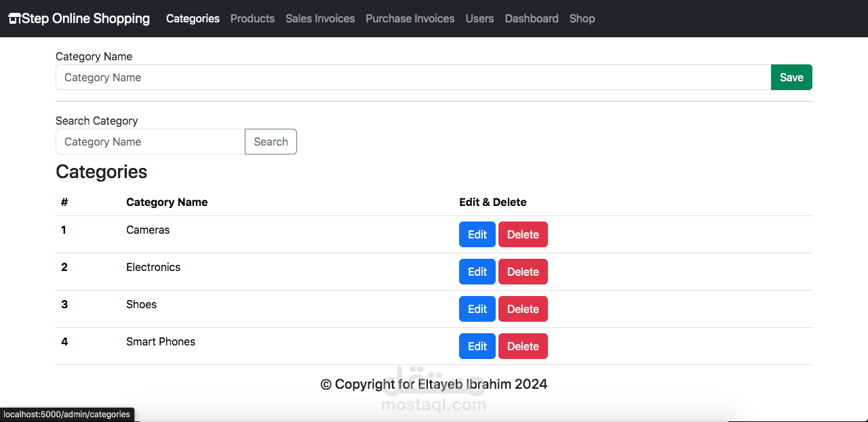The width and height of the screenshot is (868, 422).
Task: Click the Search button
Action: [x=271, y=142]
